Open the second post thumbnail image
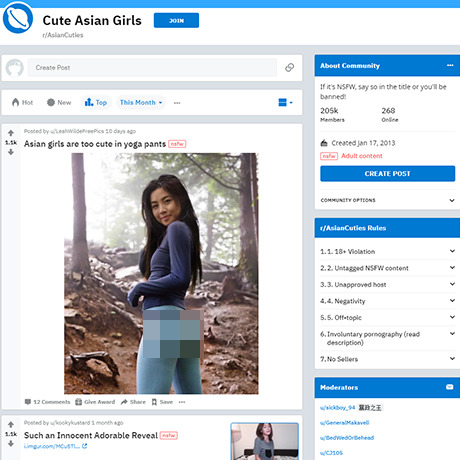 pos(265,441)
